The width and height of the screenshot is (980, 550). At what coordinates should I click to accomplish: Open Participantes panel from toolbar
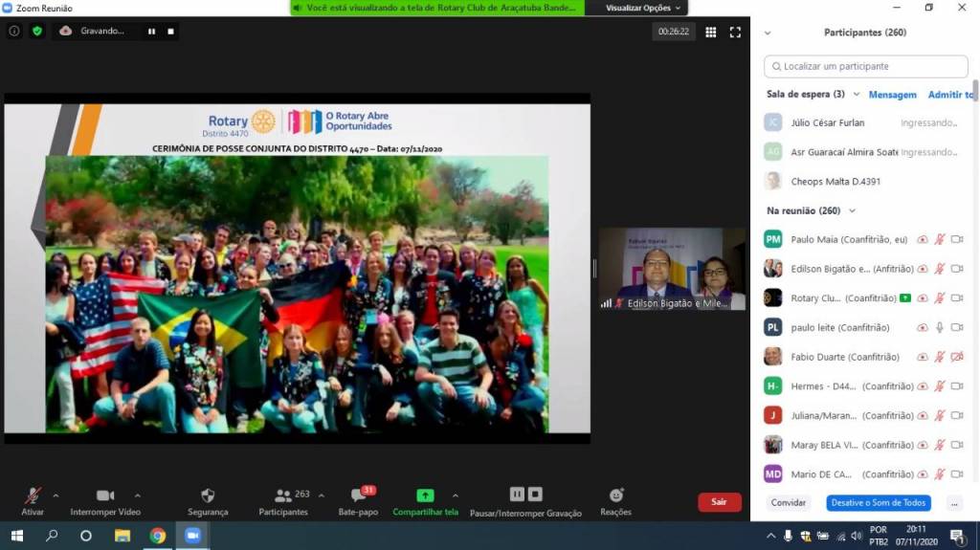(284, 495)
